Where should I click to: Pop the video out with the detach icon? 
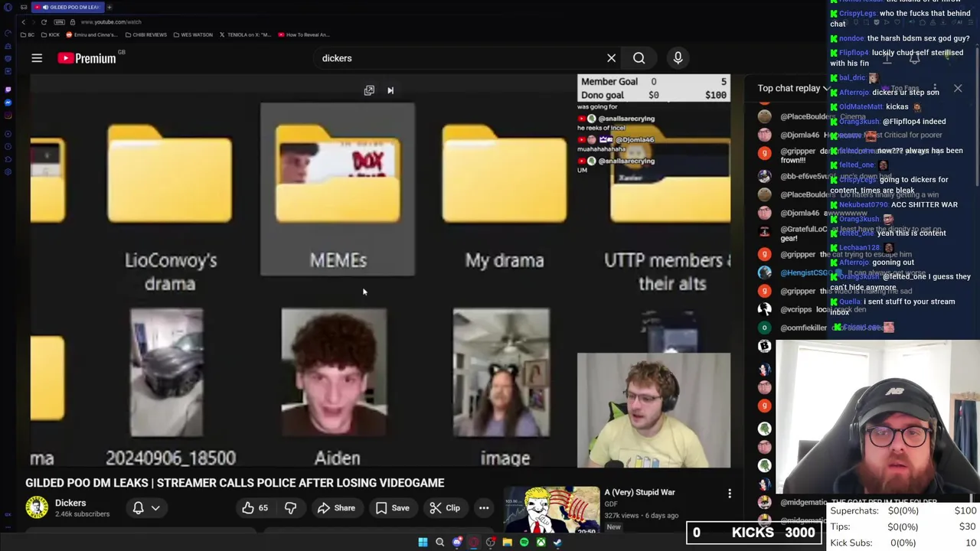click(x=369, y=90)
